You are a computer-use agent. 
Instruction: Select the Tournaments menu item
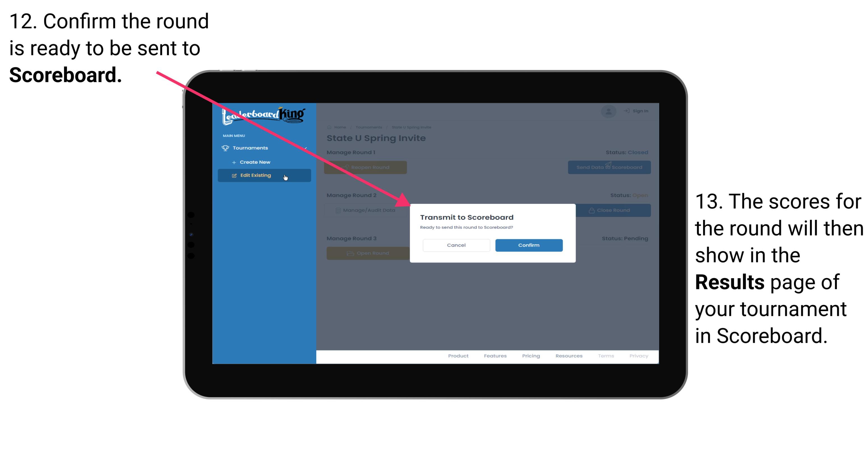251,148
